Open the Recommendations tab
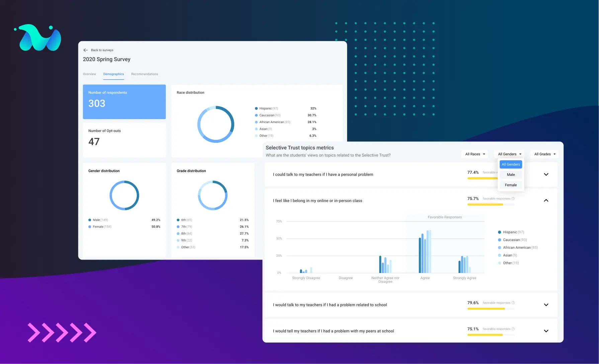The image size is (599, 364). (145, 74)
